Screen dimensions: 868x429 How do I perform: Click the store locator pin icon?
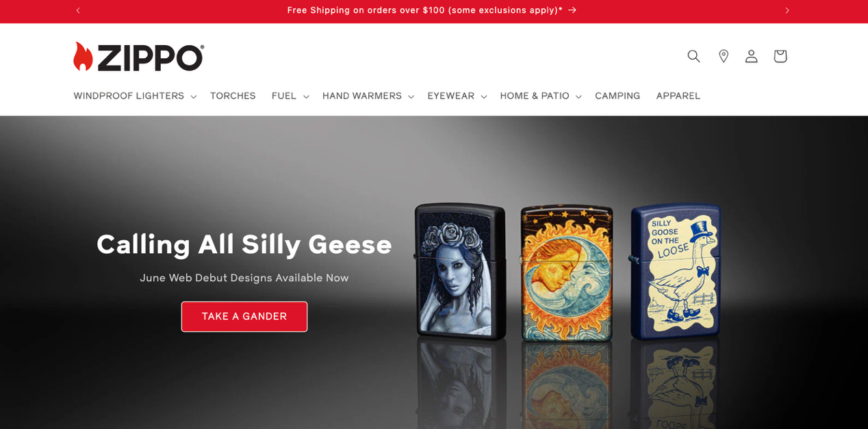[723, 56]
